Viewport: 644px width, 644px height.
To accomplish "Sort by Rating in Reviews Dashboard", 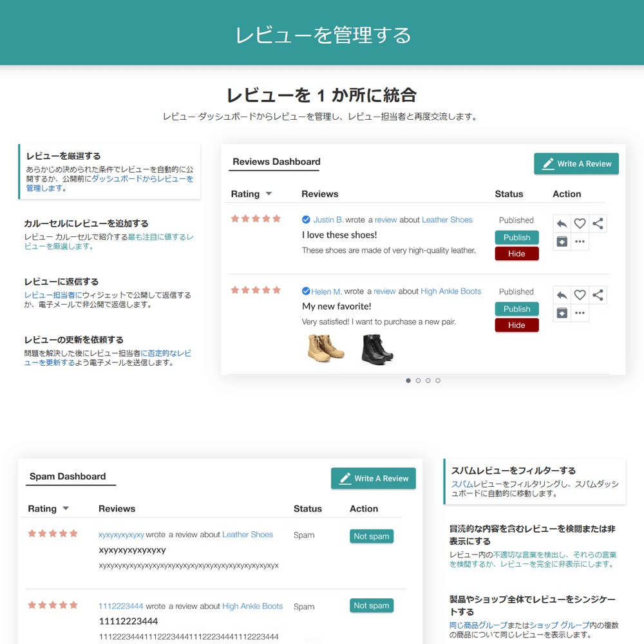I will coord(269,194).
